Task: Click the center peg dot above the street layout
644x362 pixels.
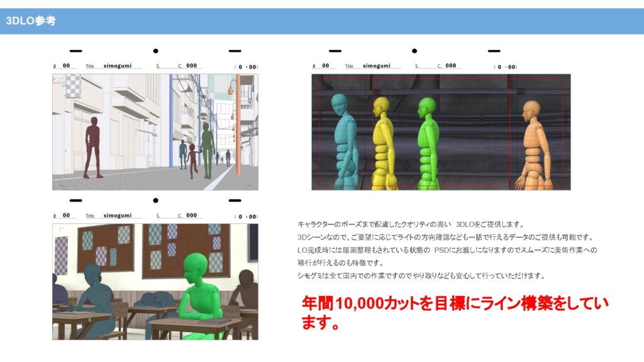Action: pyautogui.click(x=155, y=51)
